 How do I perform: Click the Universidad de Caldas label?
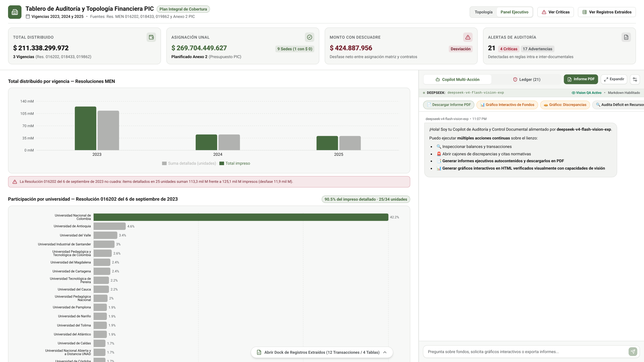point(74,343)
